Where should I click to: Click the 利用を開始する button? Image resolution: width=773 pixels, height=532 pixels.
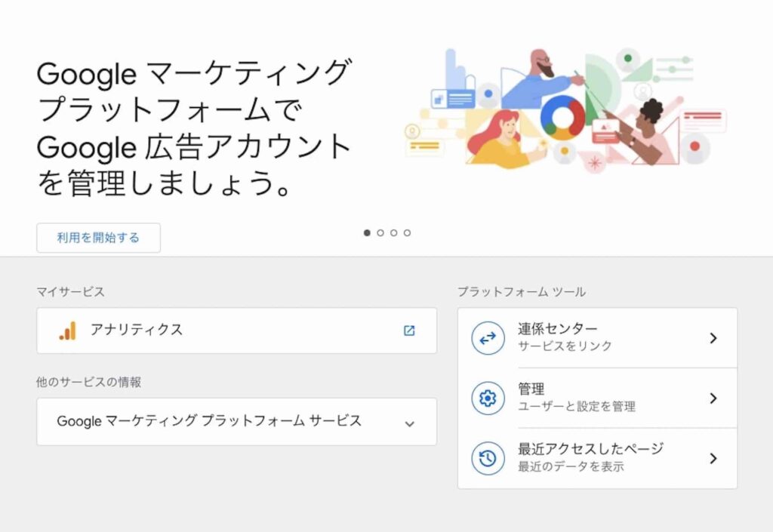[x=98, y=238]
